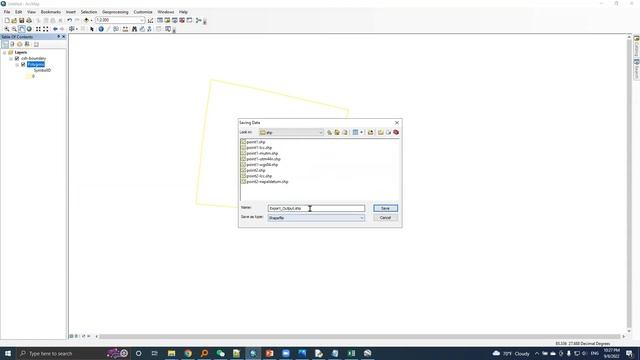Image resolution: width=640 pixels, height=360 pixels.
Task: Collapse the Polygons layer expander
Action: [x=17, y=65]
